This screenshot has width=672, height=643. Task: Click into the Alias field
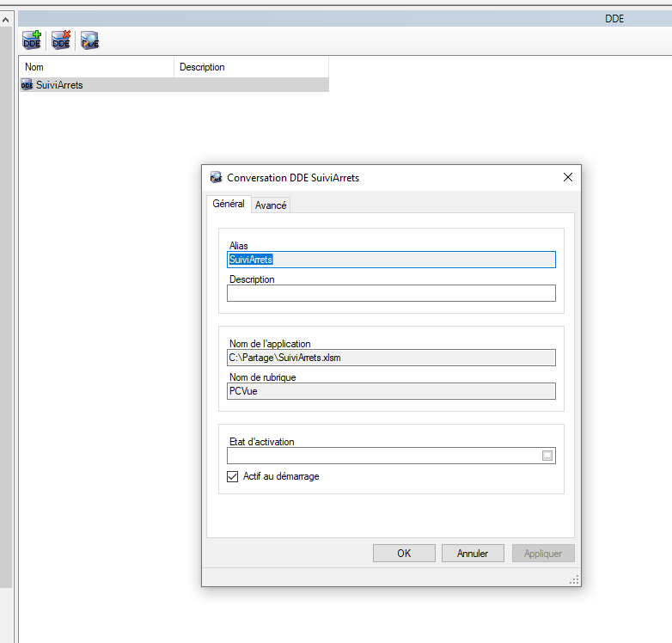pos(391,260)
